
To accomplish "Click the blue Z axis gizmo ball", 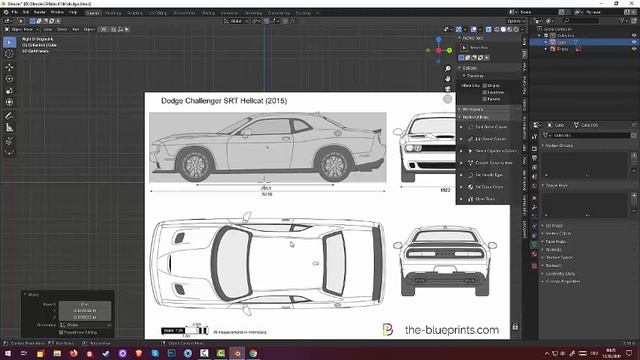I will 438,40.
